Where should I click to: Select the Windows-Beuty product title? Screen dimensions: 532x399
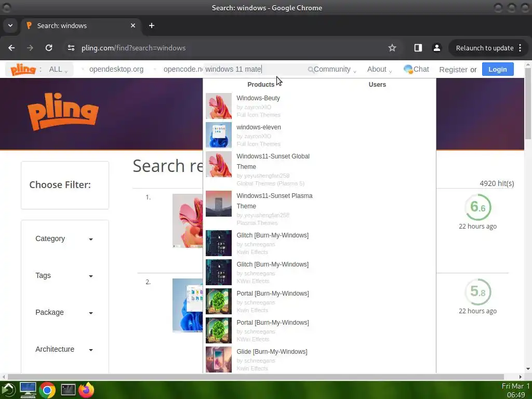pos(258,98)
